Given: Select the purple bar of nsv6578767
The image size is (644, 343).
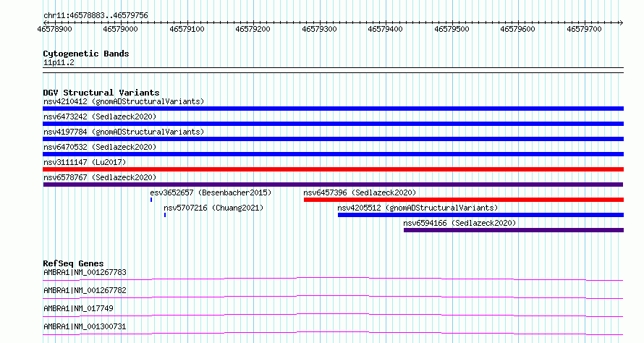Looking at the screenshot, I should pos(333,185).
